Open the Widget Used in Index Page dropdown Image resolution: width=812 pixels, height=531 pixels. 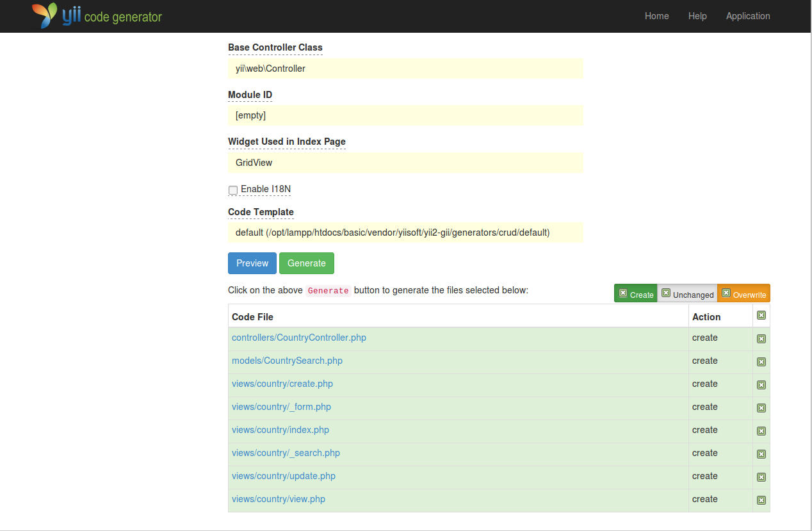click(405, 163)
